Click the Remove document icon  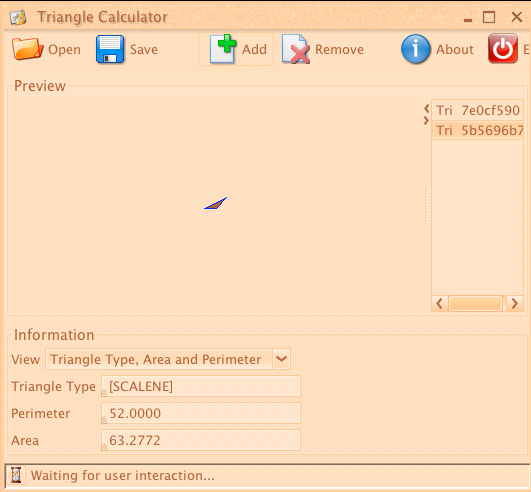click(x=296, y=49)
